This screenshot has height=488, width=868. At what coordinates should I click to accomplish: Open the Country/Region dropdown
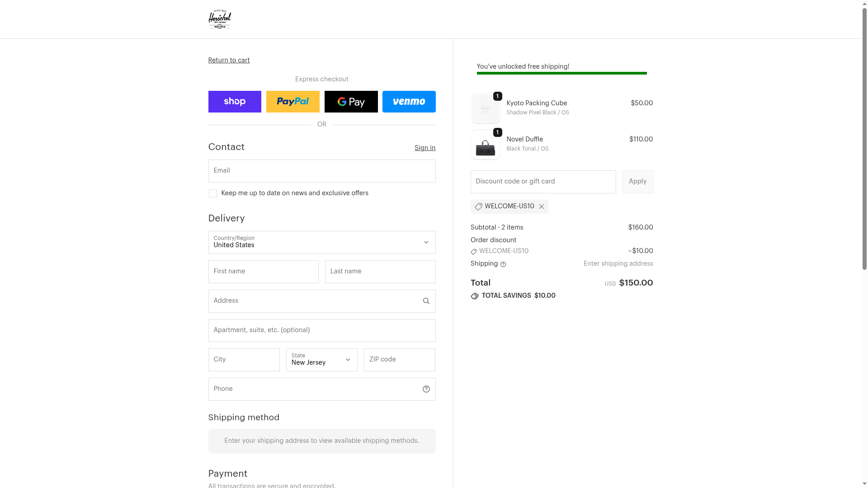(321, 243)
